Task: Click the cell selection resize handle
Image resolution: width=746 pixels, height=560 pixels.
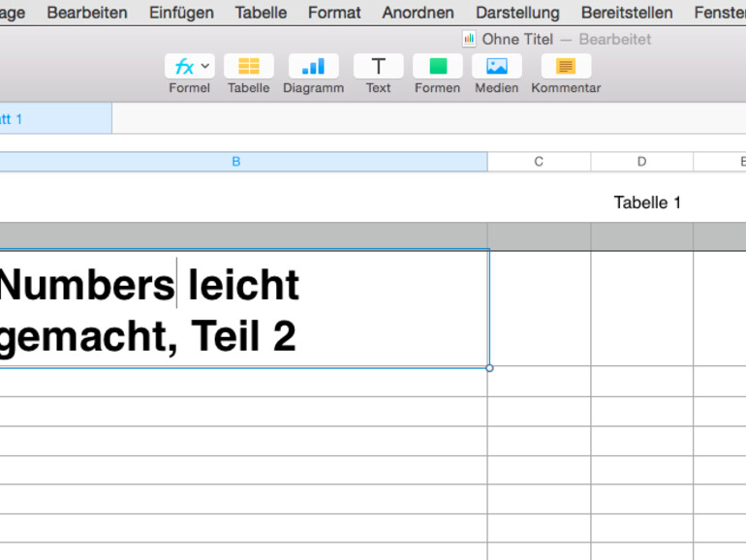Action: [489, 368]
